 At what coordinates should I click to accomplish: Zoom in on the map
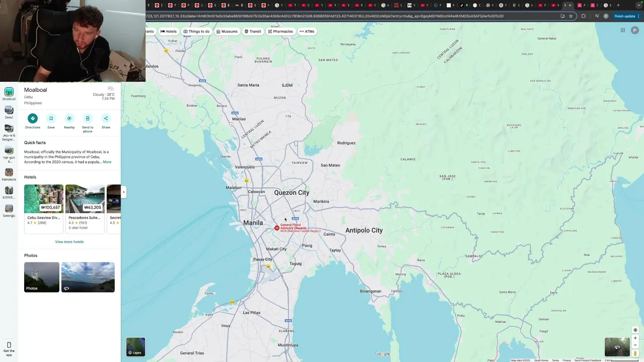(x=635, y=338)
